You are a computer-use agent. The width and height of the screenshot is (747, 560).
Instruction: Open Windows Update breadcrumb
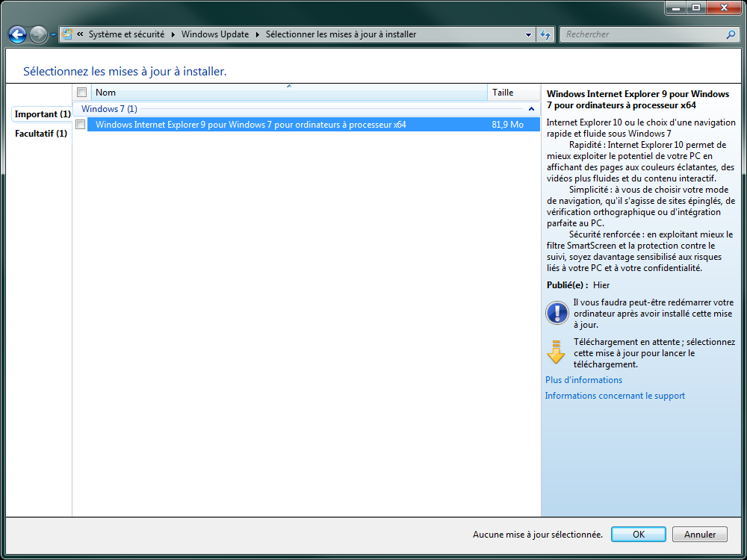click(x=215, y=34)
